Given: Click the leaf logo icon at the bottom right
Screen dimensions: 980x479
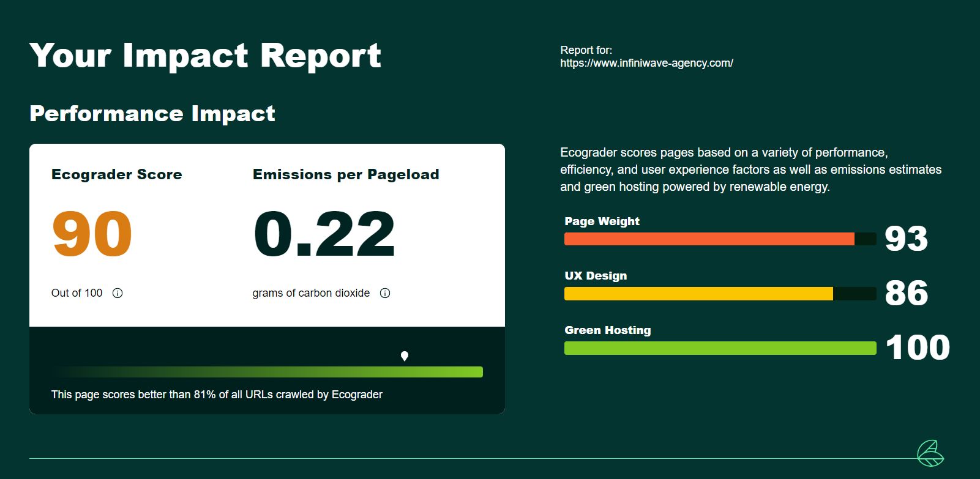Looking at the screenshot, I should point(930,453).
